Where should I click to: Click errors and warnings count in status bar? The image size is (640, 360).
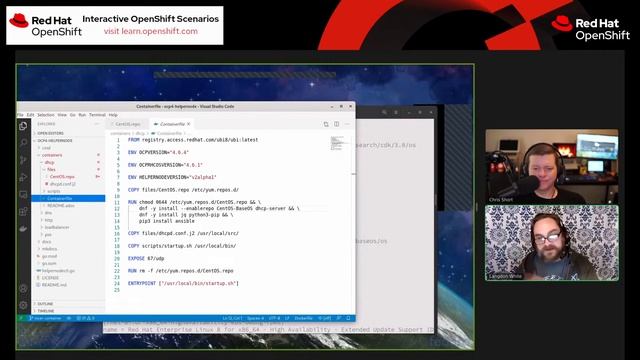[85, 318]
